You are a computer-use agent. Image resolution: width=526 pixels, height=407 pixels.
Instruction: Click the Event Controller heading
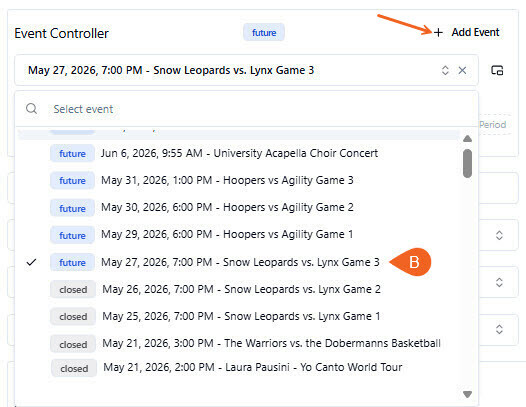pos(61,34)
